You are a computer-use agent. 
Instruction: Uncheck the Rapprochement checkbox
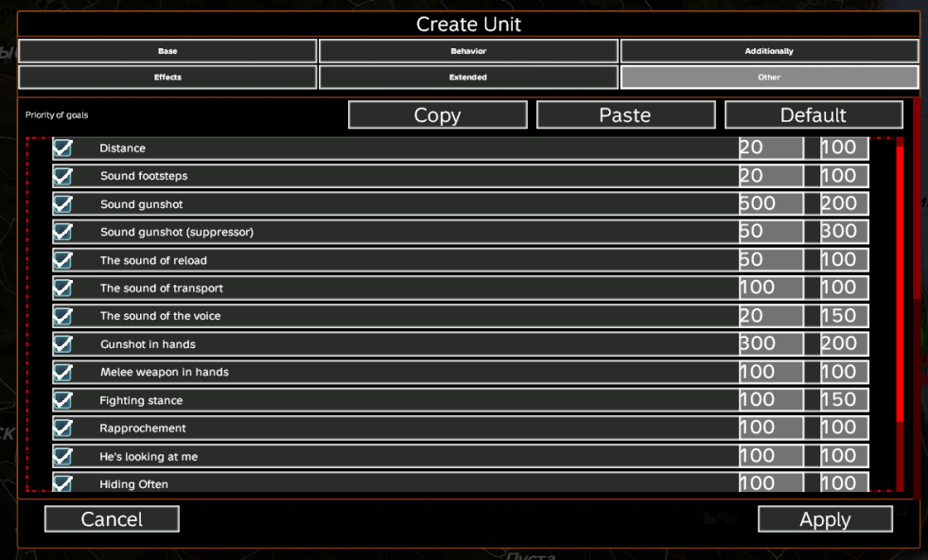[x=63, y=428]
